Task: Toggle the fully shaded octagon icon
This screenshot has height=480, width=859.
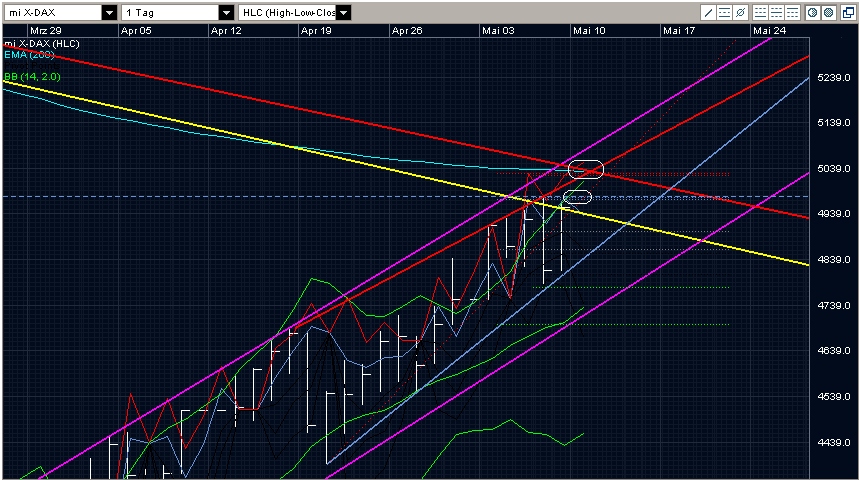Action: click(829, 13)
